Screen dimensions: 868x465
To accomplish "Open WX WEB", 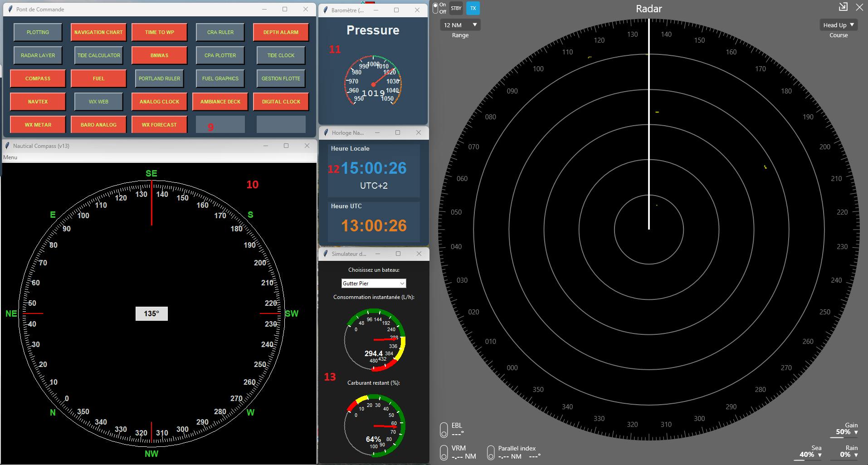I will [98, 102].
